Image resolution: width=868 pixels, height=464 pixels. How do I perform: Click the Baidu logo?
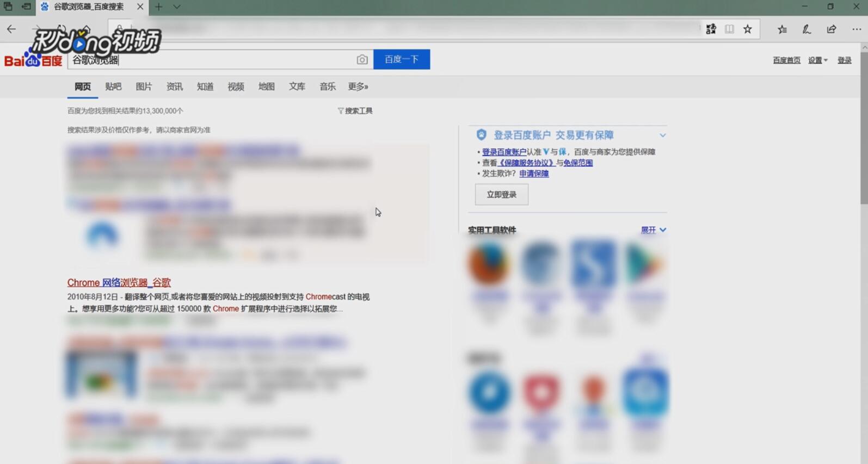(x=33, y=60)
